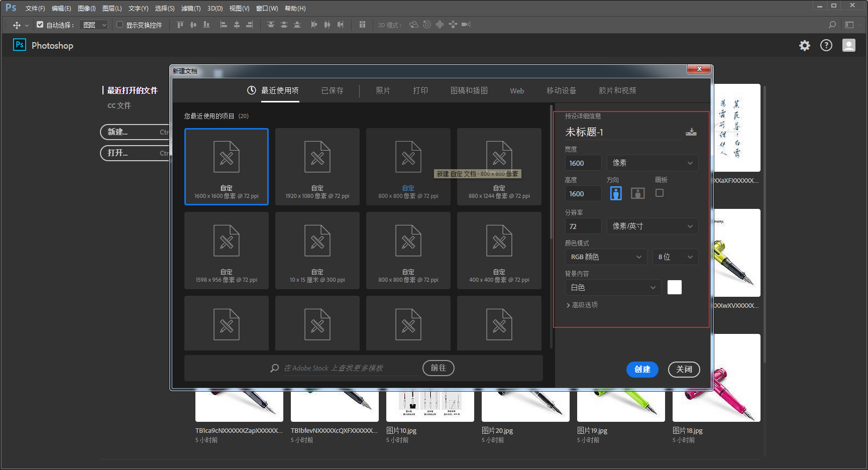Image resolution: width=868 pixels, height=470 pixels.
Task: Click the Adobe Stock template search field
Action: point(351,368)
